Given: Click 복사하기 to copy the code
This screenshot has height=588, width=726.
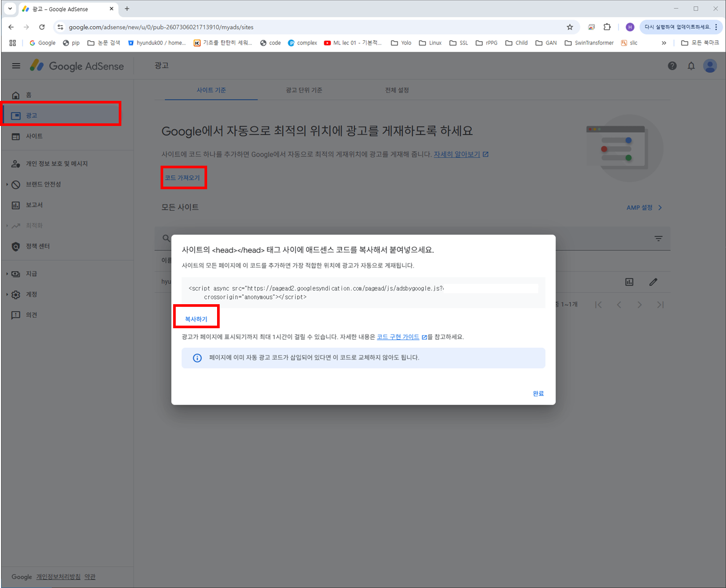Looking at the screenshot, I should tap(196, 319).
